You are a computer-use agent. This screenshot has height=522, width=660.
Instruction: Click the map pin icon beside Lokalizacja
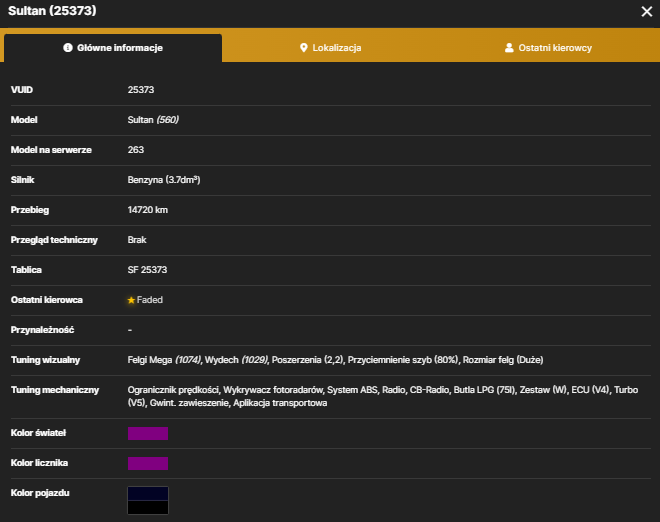coord(303,48)
